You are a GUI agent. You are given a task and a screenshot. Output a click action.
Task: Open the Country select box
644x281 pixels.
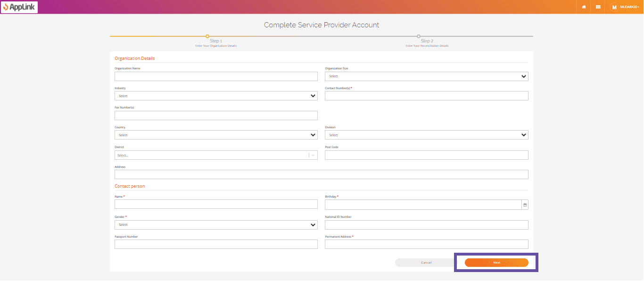coord(216,135)
